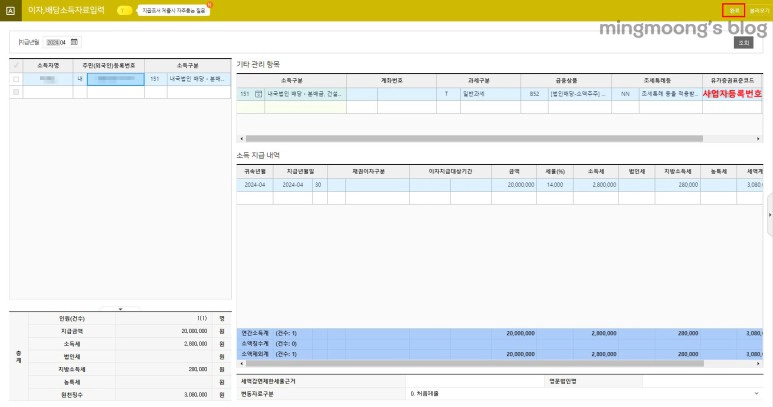Click the app logo icon beside 이자,배당소득자료입력

click(x=10, y=10)
